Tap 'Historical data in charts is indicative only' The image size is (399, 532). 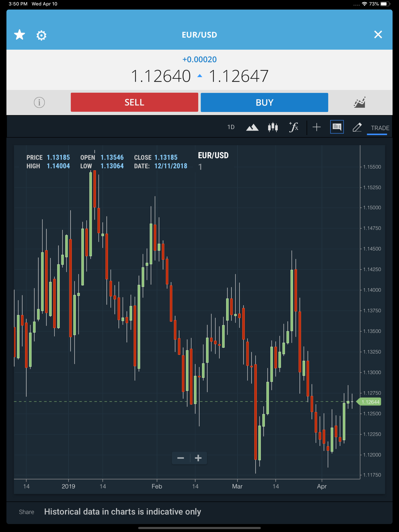[x=123, y=512]
